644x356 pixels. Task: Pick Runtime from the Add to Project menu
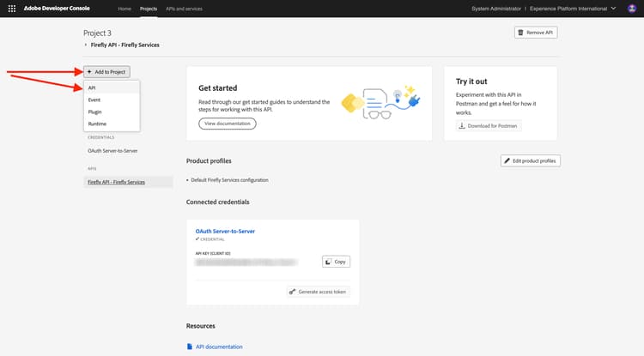click(x=96, y=124)
